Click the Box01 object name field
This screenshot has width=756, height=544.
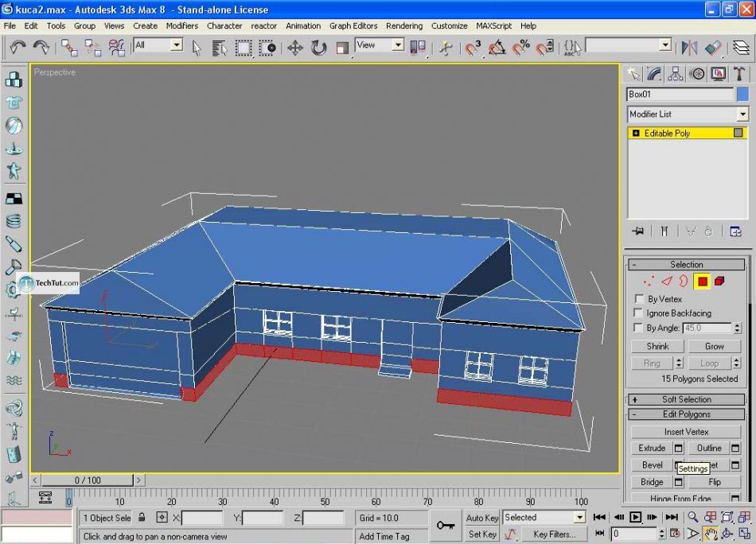click(680, 95)
